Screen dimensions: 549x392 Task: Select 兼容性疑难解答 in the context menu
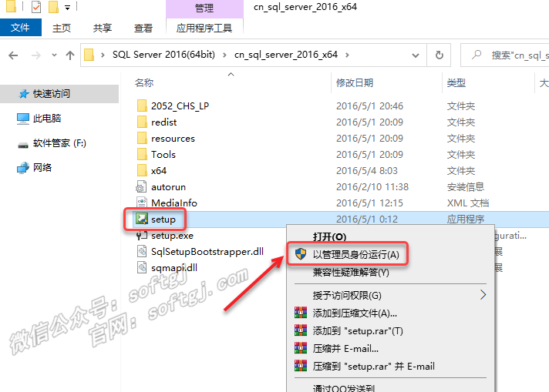pos(350,272)
